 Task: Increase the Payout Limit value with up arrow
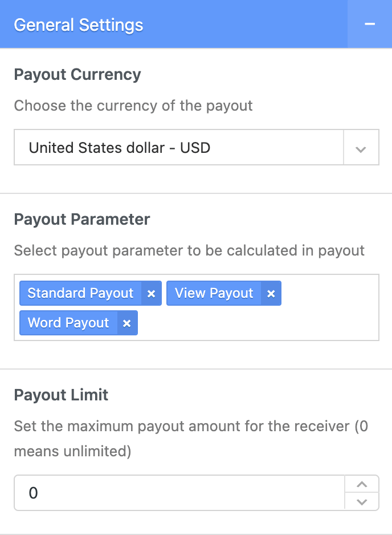coord(362,484)
